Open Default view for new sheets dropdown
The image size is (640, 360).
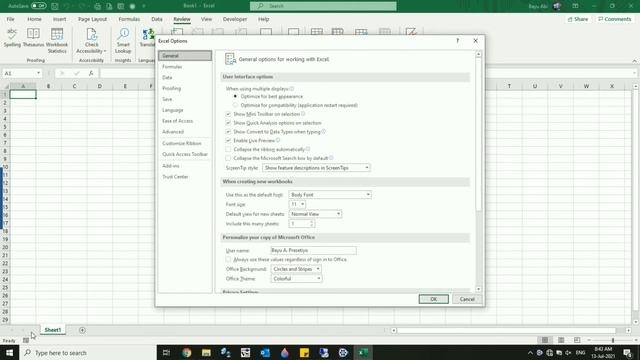pos(315,214)
